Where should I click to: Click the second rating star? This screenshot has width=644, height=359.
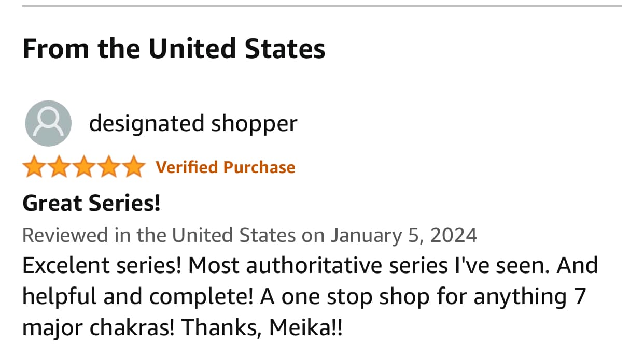[x=59, y=167]
